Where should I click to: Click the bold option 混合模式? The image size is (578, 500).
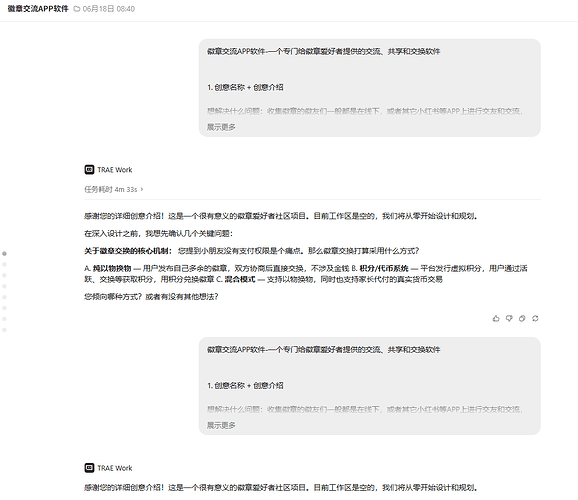click(240, 279)
